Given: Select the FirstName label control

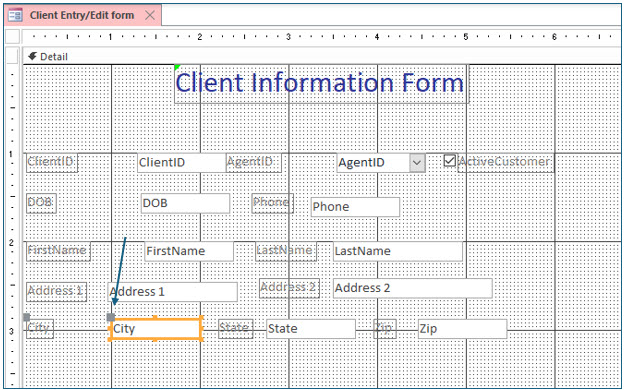Looking at the screenshot, I should click(x=58, y=251).
